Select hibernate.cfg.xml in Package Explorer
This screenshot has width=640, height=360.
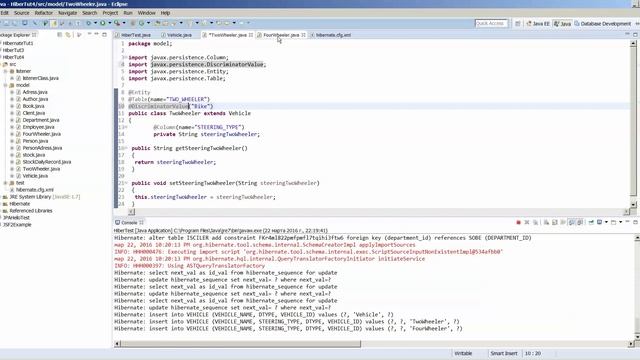click(x=35, y=190)
